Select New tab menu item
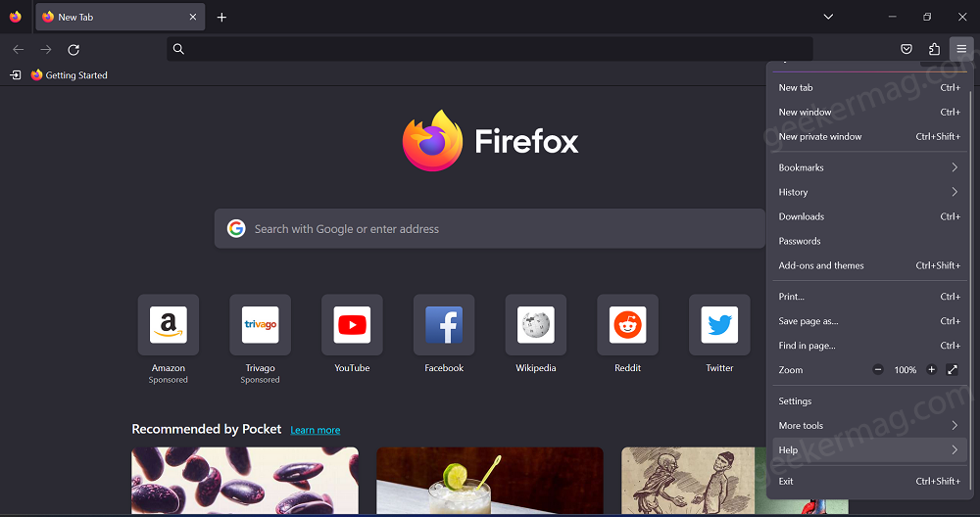 869,87
